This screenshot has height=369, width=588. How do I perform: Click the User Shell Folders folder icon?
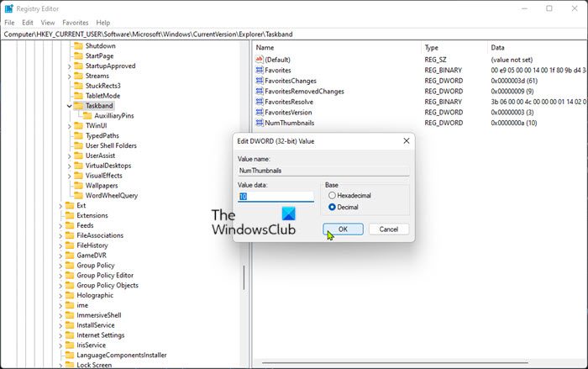tap(78, 145)
